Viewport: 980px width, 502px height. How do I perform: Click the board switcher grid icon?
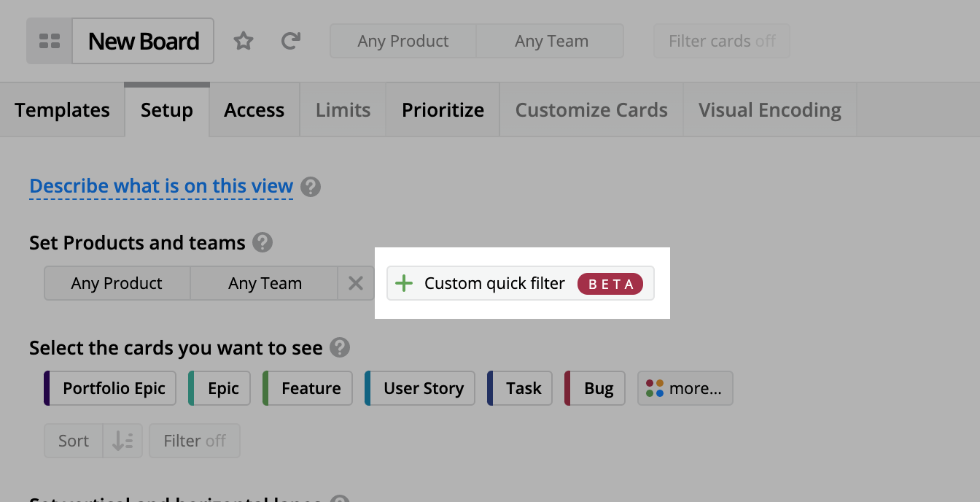[50, 41]
